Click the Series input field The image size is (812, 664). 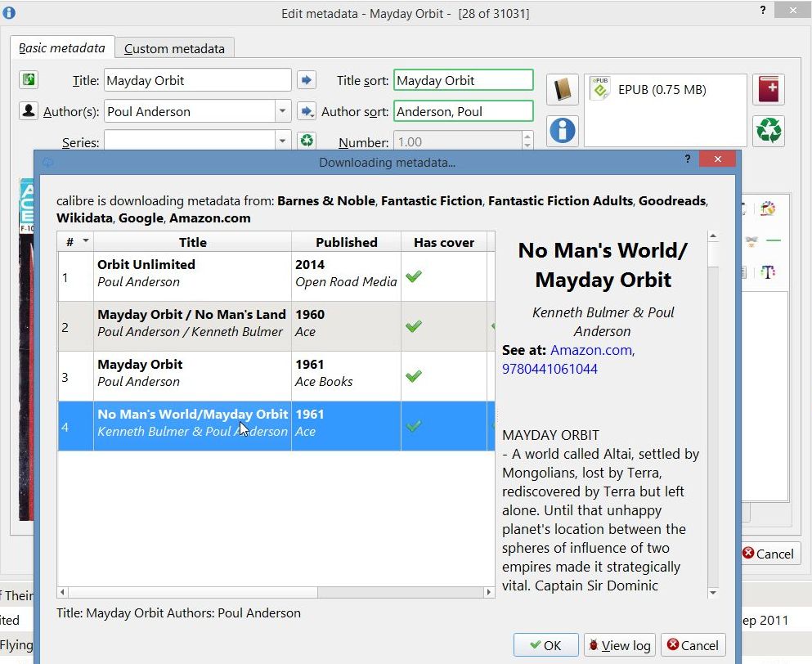pyautogui.click(x=190, y=141)
